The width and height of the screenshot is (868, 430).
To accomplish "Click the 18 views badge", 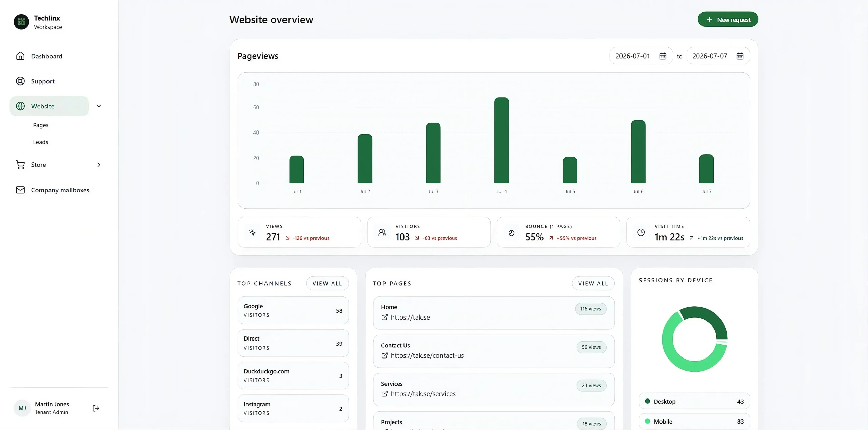I will tap(592, 424).
